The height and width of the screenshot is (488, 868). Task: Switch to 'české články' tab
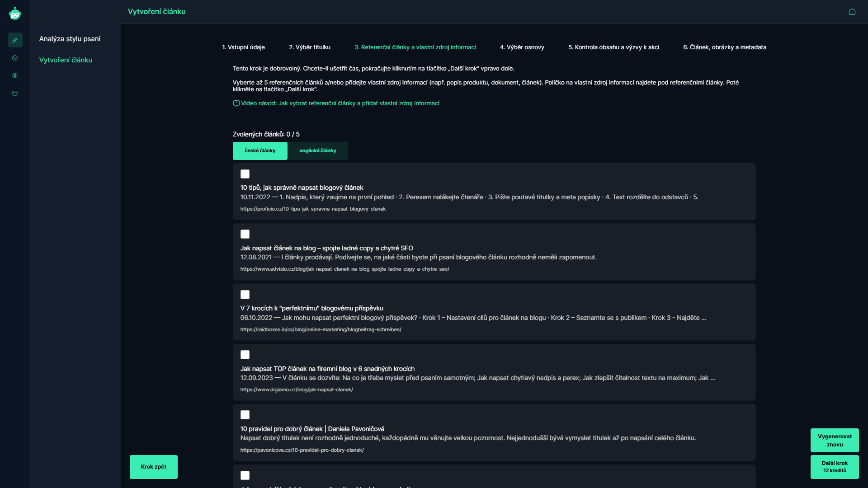260,151
